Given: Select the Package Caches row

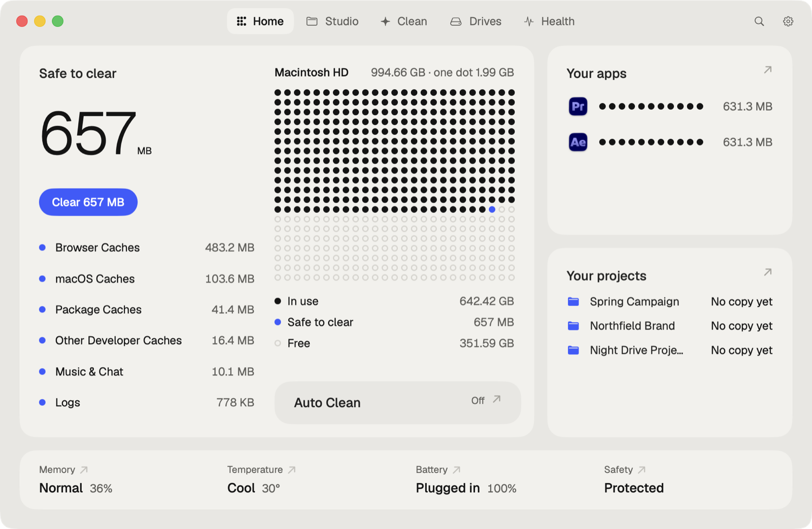Looking at the screenshot, I should (147, 309).
